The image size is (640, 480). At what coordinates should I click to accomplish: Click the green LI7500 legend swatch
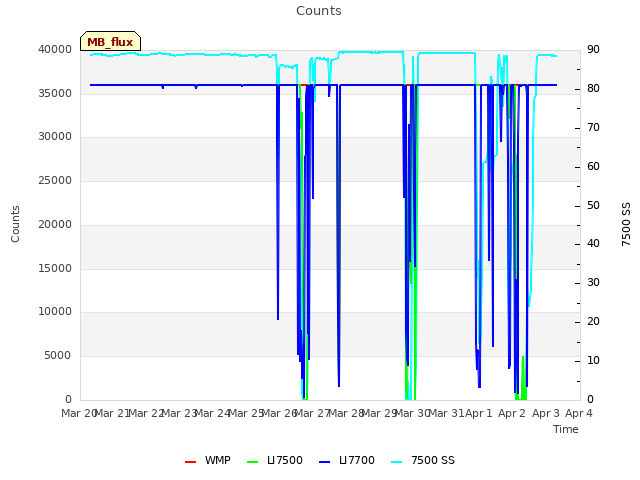click(253, 462)
